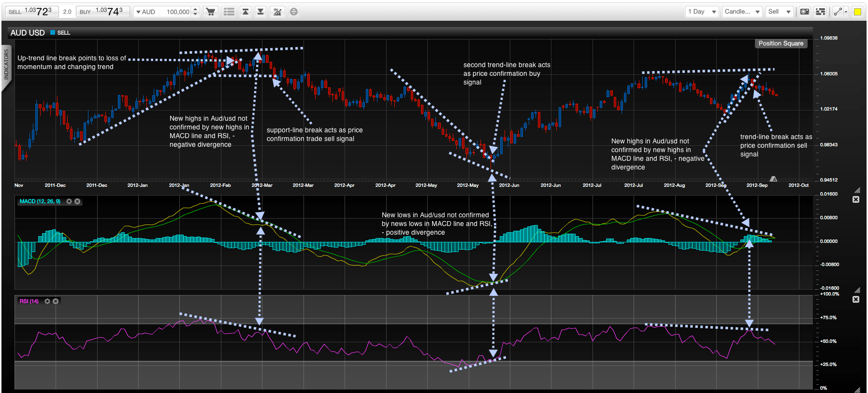Click the SELL price button

31,12
